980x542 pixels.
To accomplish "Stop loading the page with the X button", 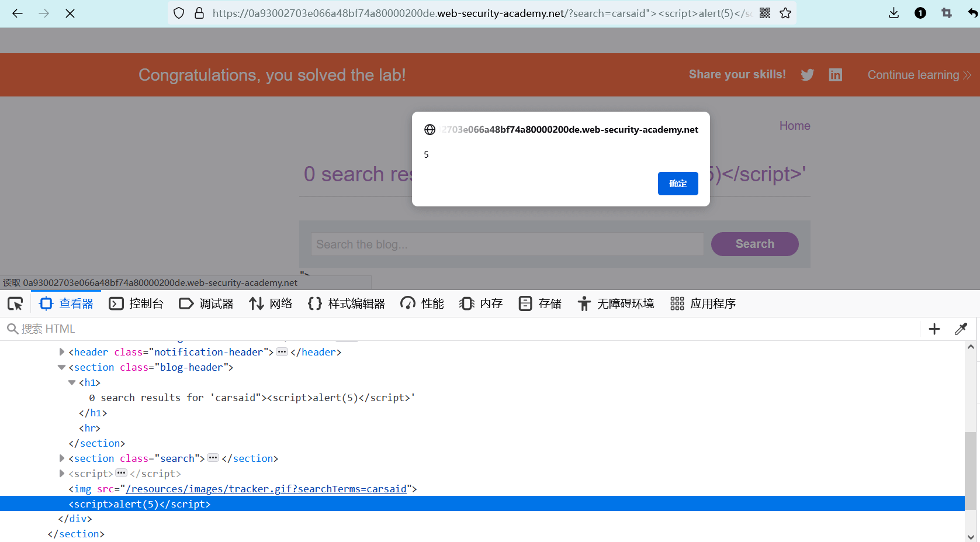I will click(70, 13).
